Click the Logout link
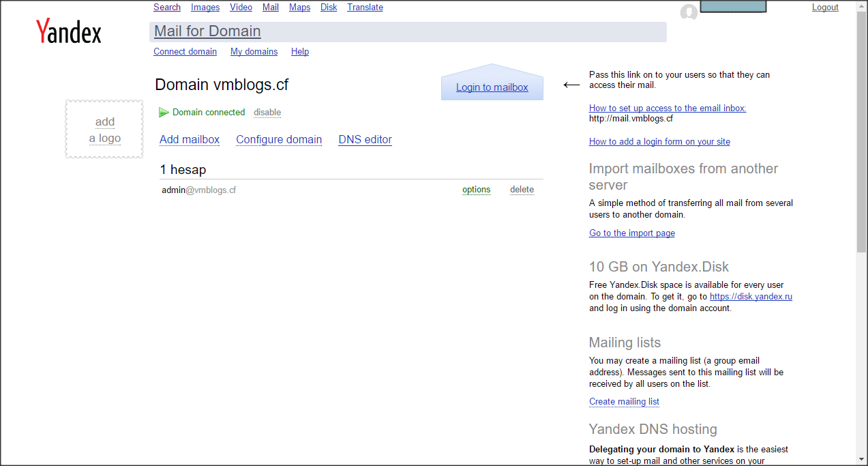The image size is (868, 466). click(x=825, y=8)
